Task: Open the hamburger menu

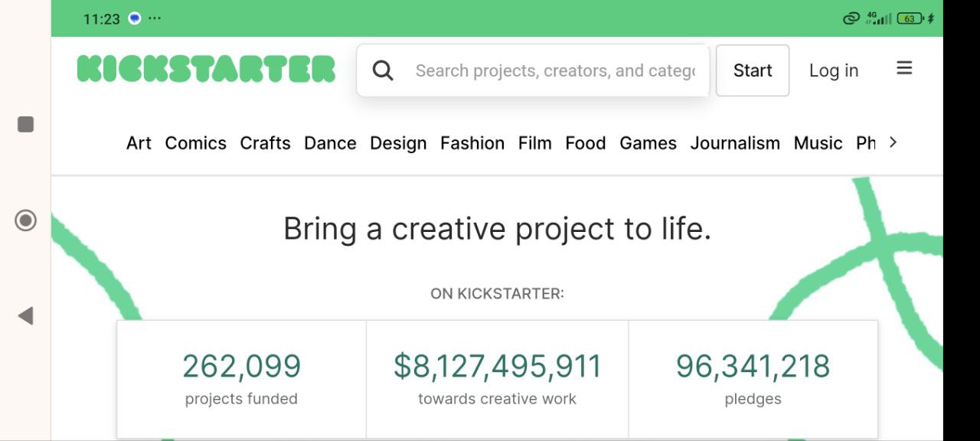Action: 904,68
